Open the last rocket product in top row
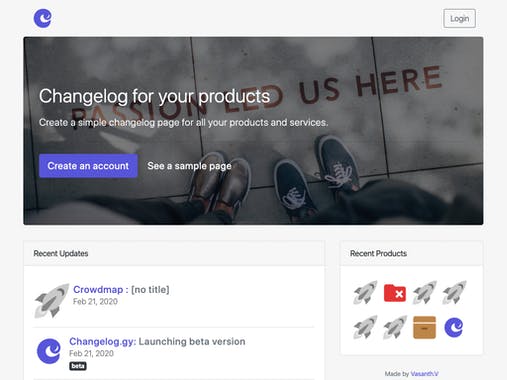This screenshot has height=380, width=507. click(x=454, y=292)
